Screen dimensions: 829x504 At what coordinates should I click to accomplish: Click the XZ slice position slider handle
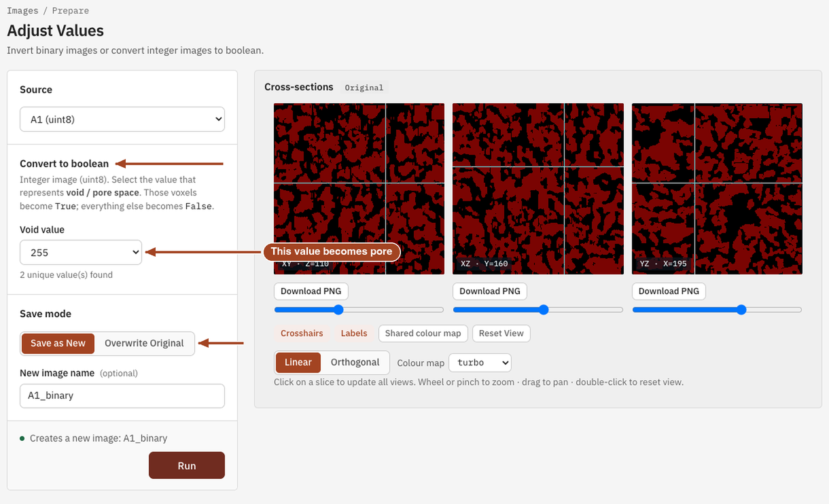point(544,310)
